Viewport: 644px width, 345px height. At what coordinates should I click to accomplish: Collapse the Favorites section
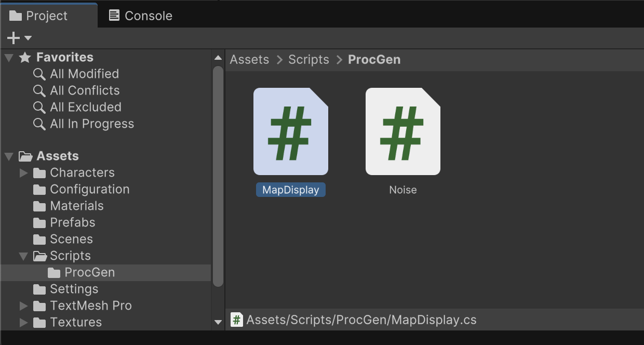[9, 57]
